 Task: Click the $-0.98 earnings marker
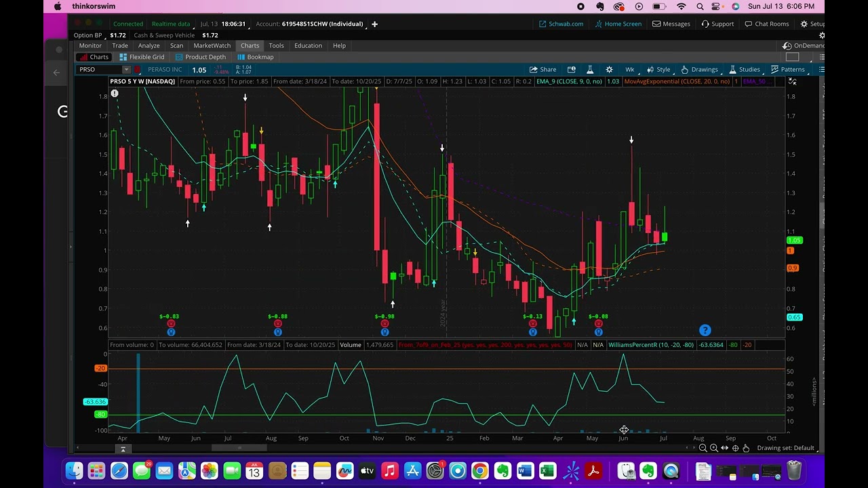(384, 317)
